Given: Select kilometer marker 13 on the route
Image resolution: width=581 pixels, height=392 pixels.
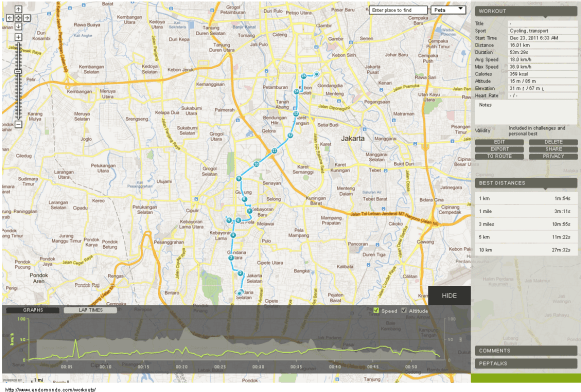Looking at the screenshot, I should coord(296,114).
